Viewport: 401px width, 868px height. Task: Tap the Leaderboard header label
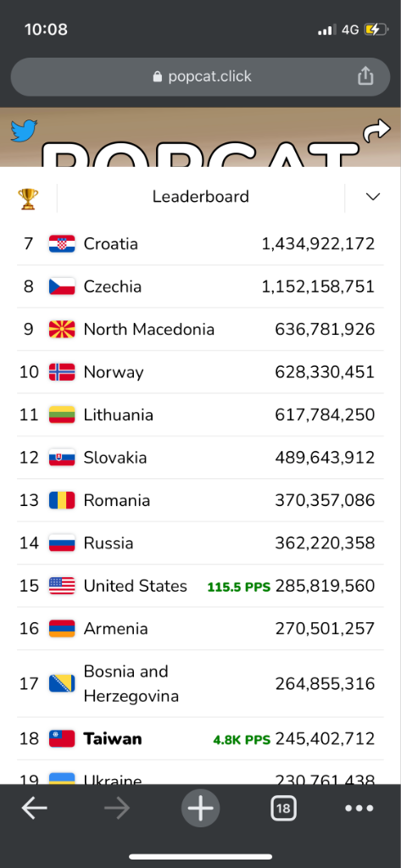(x=200, y=197)
